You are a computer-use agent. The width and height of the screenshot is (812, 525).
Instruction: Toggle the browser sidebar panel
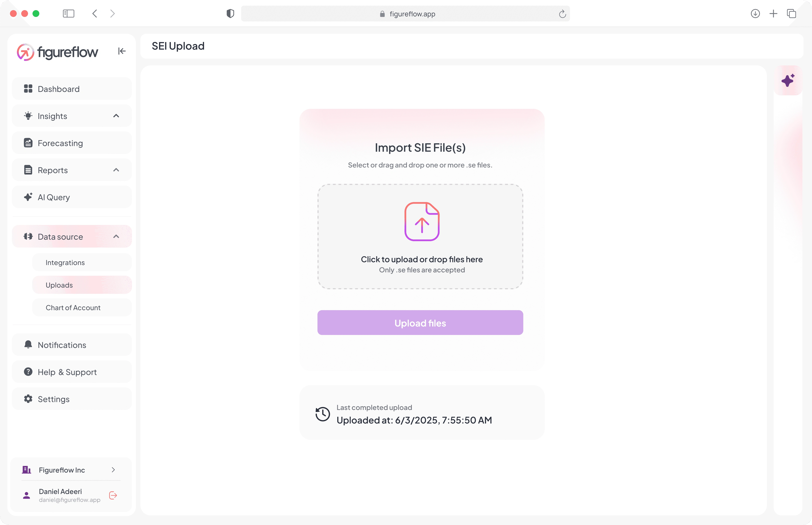click(x=69, y=14)
